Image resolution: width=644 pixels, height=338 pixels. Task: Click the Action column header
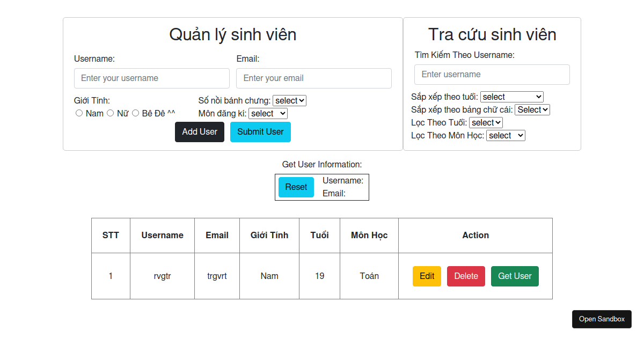click(x=475, y=236)
